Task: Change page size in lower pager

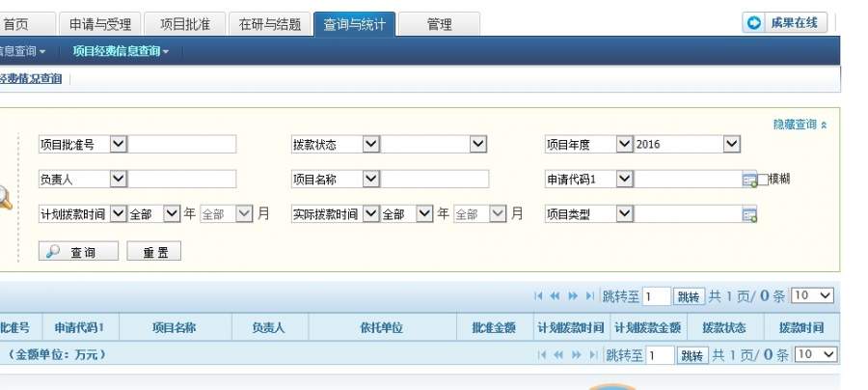Action: click(x=816, y=354)
